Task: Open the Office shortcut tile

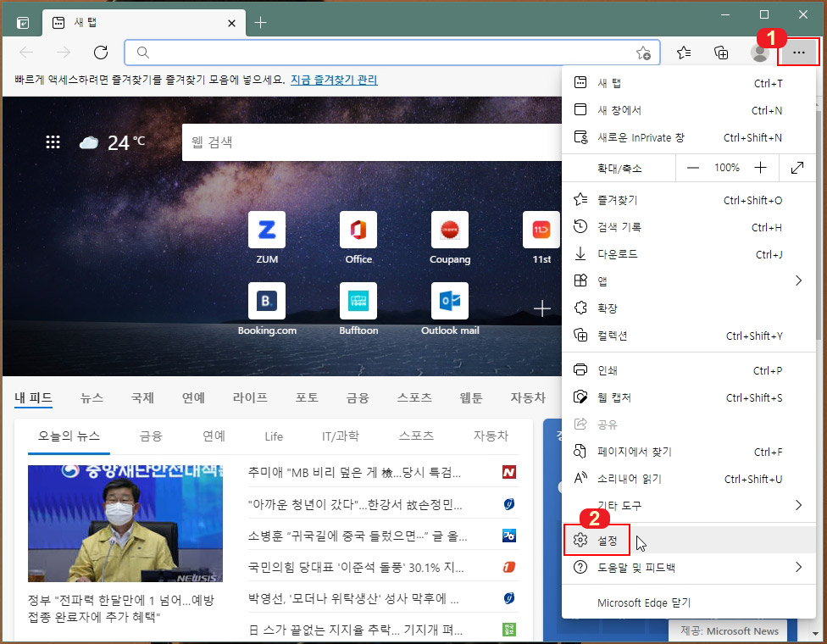Action: point(358,230)
